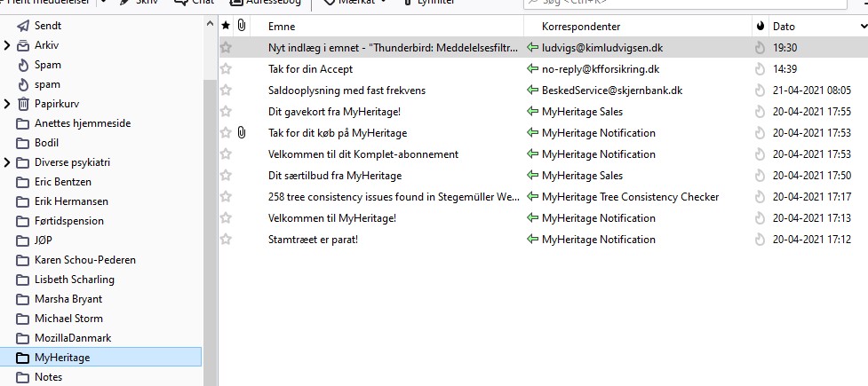The height and width of the screenshot is (386, 868).
Task: Click the MozillaDanmark folder icon
Action: click(23, 338)
